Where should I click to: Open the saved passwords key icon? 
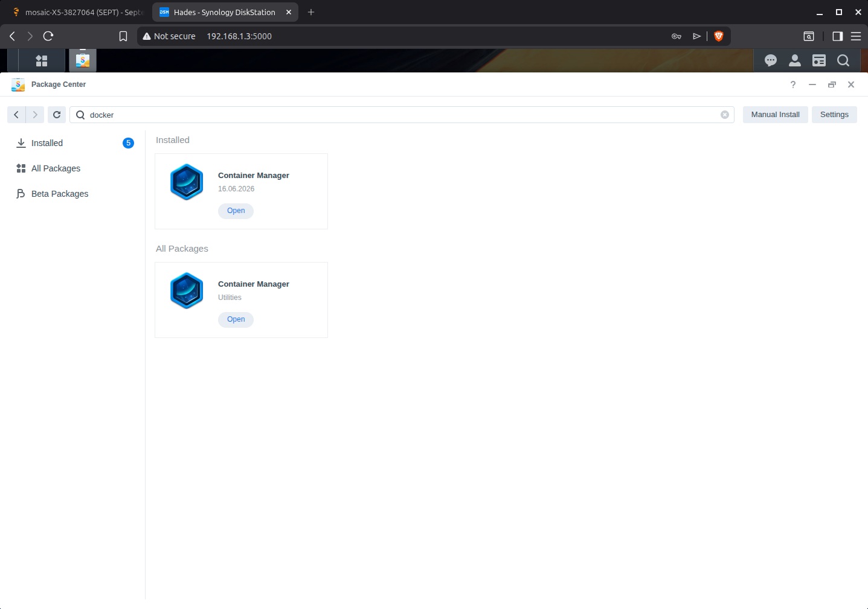click(x=677, y=36)
